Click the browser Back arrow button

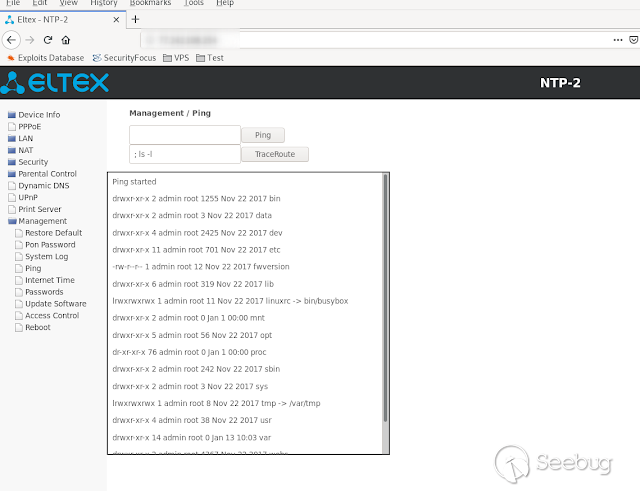(11, 40)
